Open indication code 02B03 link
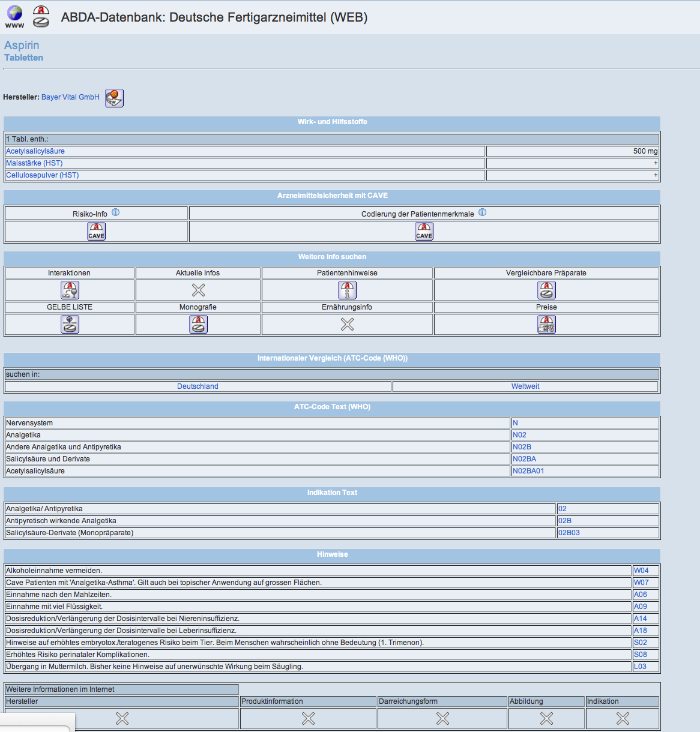 (569, 533)
